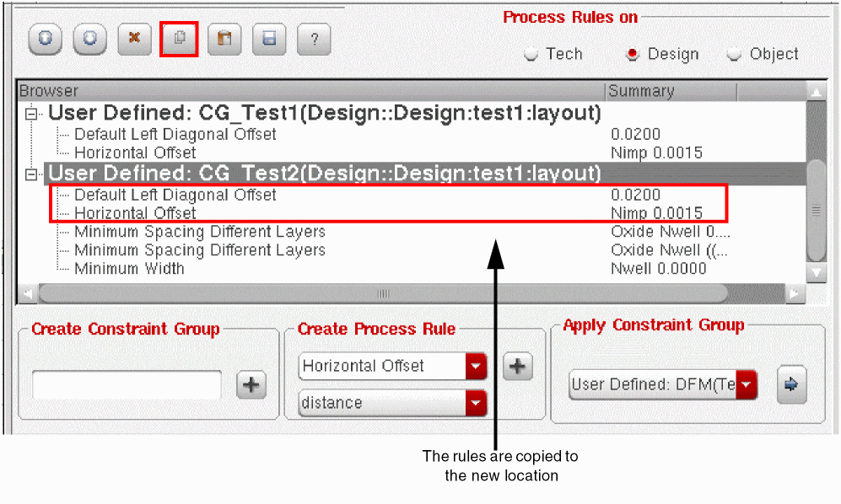The width and height of the screenshot is (841, 504).
Task: Select the Minimum Spacing Different Layers row with Oxide Nwell ((...
Action: [x=200, y=249]
